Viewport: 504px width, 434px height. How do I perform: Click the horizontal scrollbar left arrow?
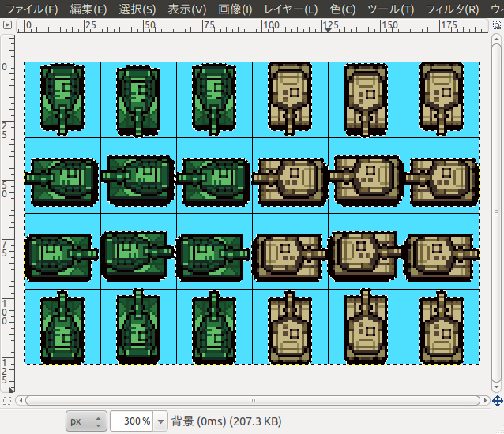[x=21, y=401]
